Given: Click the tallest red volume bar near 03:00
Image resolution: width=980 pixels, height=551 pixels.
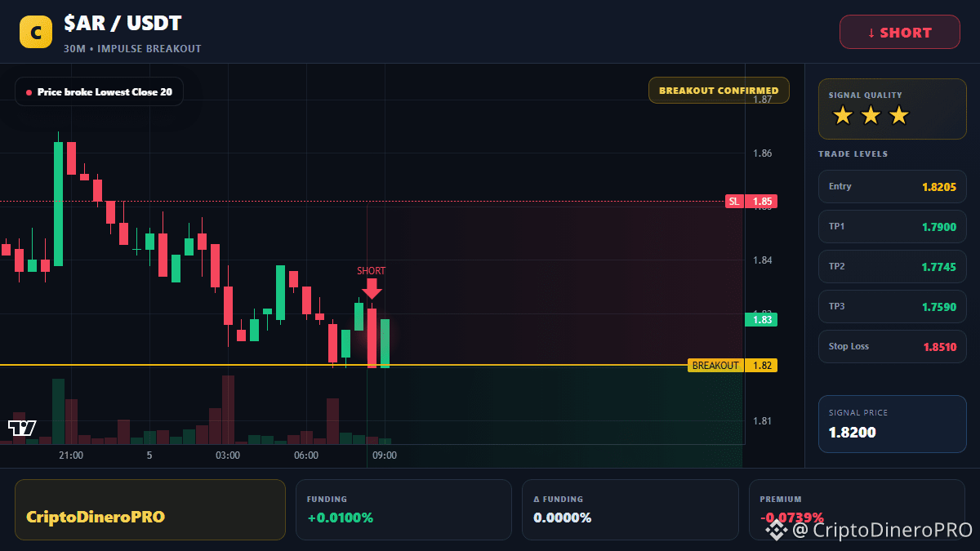Looking at the screenshot, I should (x=228, y=409).
